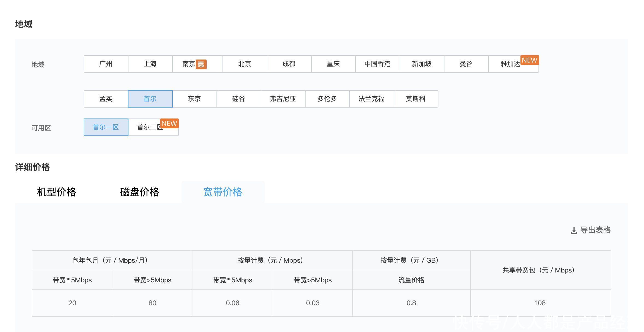Click the 按量计费（元 / Mbps） header
644x332 pixels.
click(x=272, y=260)
